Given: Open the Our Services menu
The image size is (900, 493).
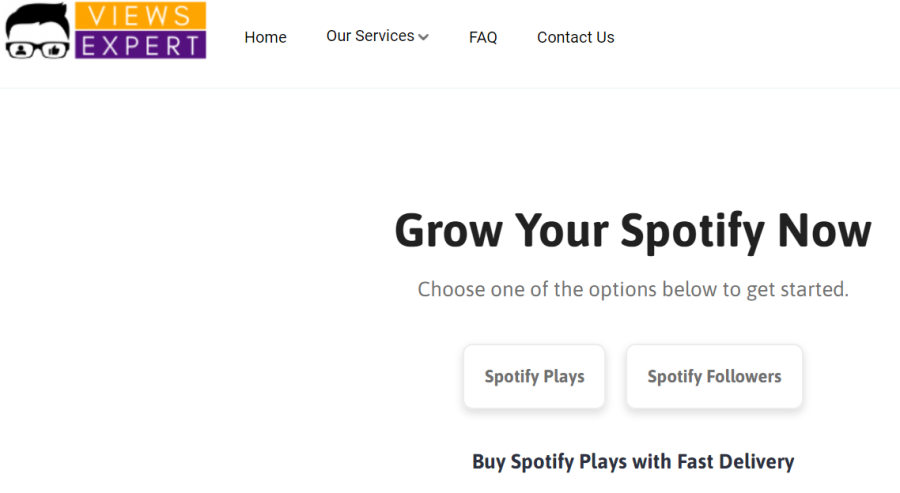Looking at the screenshot, I should 370,36.
